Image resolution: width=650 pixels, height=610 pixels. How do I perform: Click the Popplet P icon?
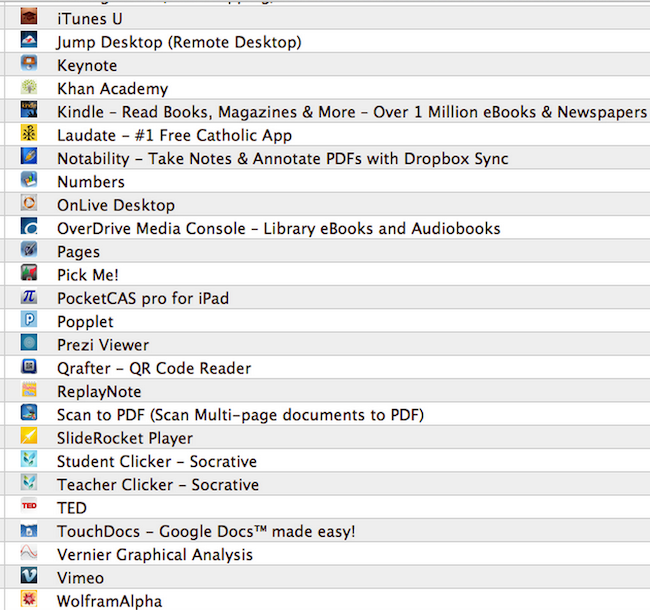29,320
